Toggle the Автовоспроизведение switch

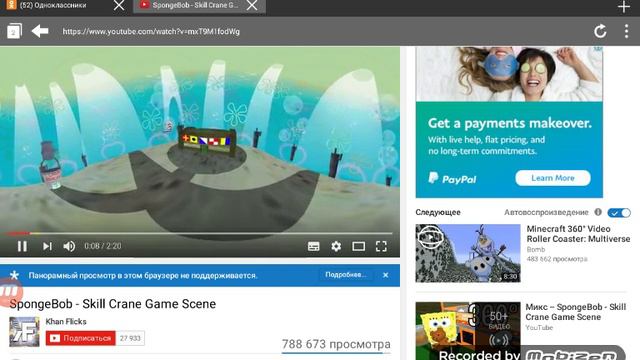pos(619,213)
